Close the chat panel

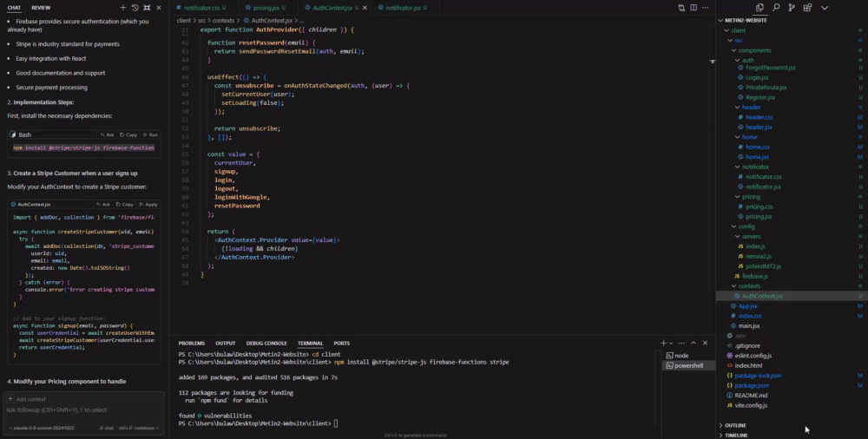(159, 8)
